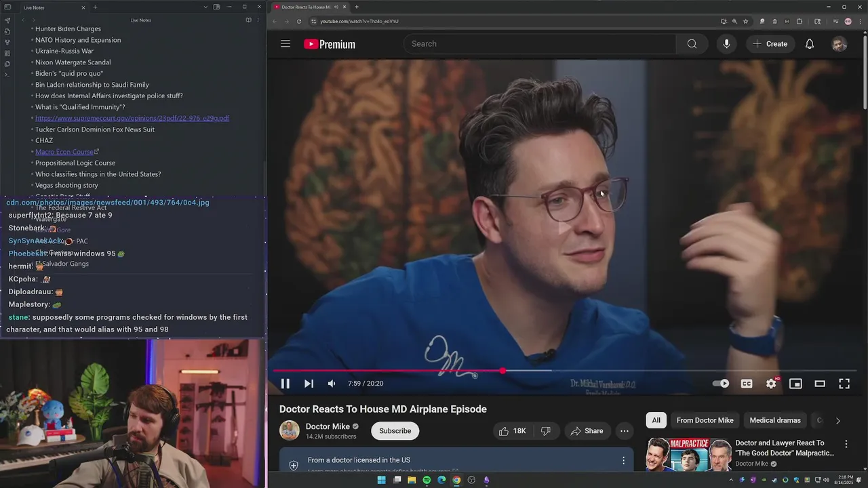Image resolution: width=868 pixels, height=488 pixels.
Task: Select the All filter chip
Action: pos(656,420)
